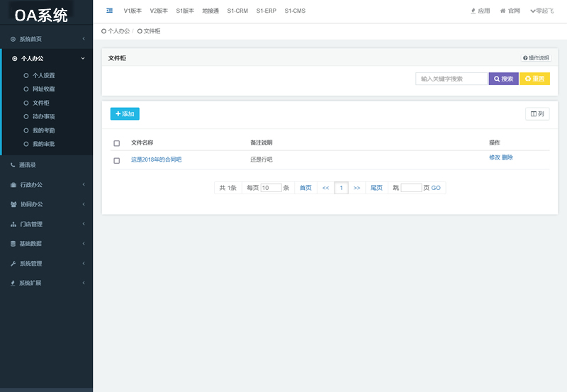The width and height of the screenshot is (567, 392).
Task: Click the rocket icon next to 应用
Action: (x=473, y=11)
